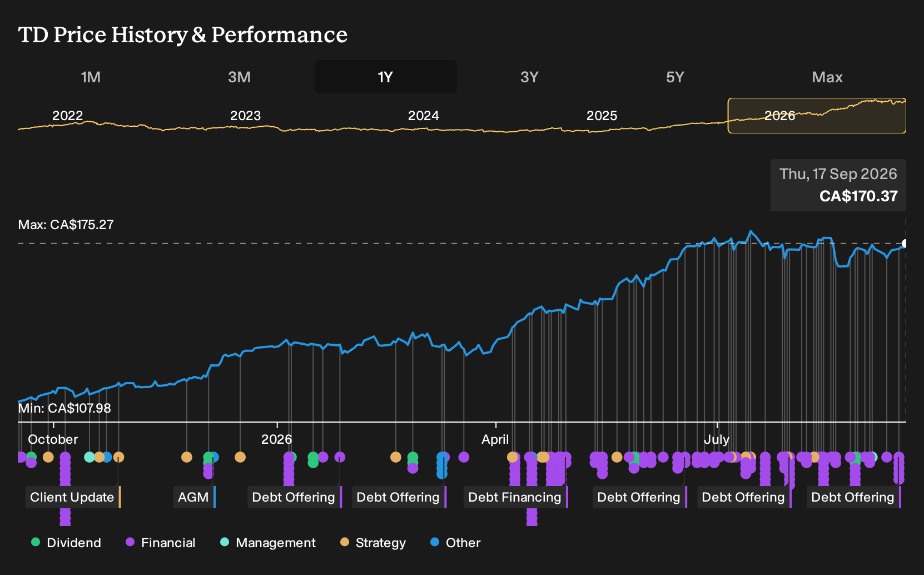Screen dimensions: 924x575
Task: Select the 1M time range tab
Action: (91, 77)
